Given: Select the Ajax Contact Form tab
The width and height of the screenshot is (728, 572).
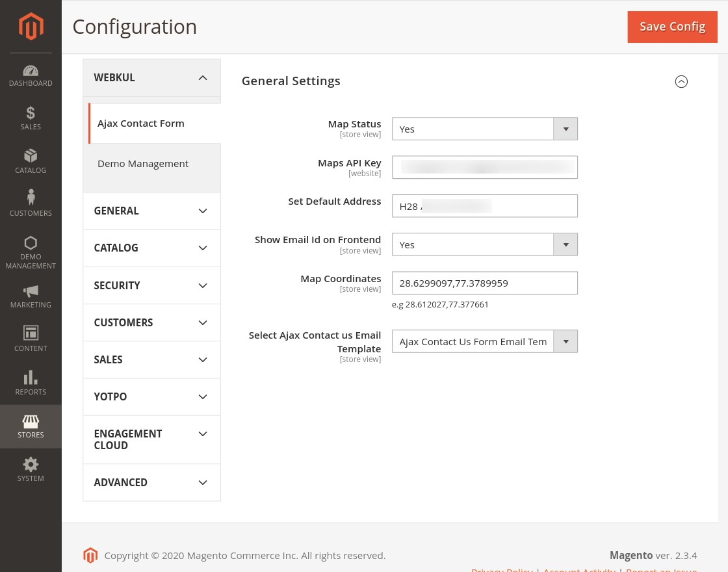Looking at the screenshot, I should (141, 123).
